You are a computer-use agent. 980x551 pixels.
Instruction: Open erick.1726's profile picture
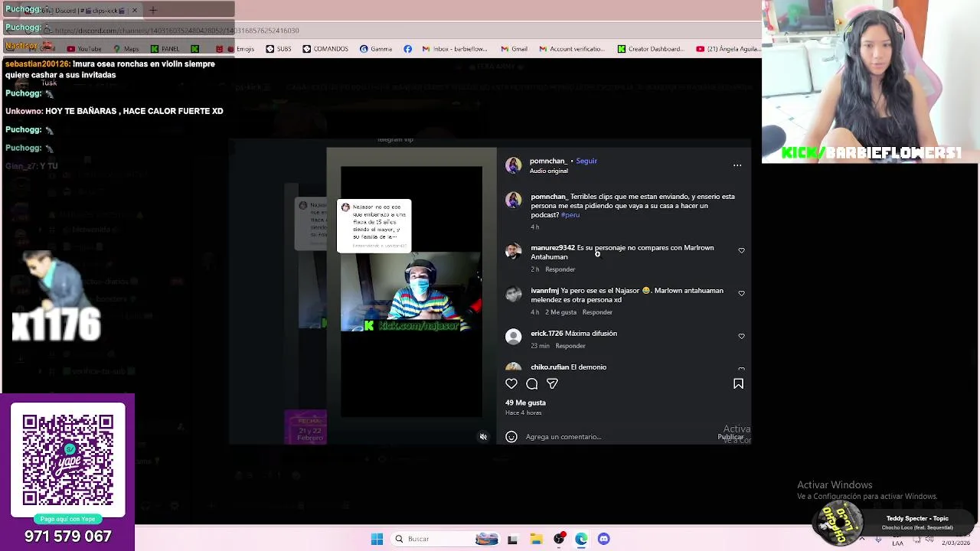coord(514,337)
